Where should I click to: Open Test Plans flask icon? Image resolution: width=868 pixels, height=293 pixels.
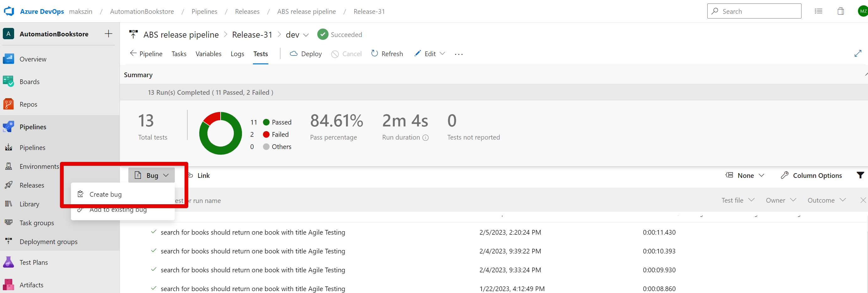coord(8,262)
